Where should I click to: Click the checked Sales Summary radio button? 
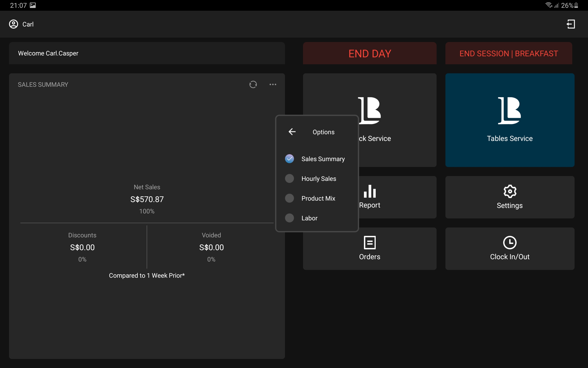click(x=290, y=159)
